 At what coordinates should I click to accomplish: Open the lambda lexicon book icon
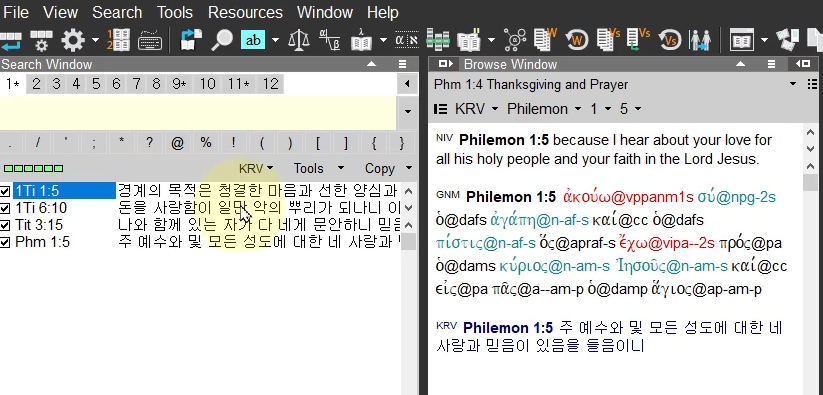pyautogui.click(x=362, y=40)
